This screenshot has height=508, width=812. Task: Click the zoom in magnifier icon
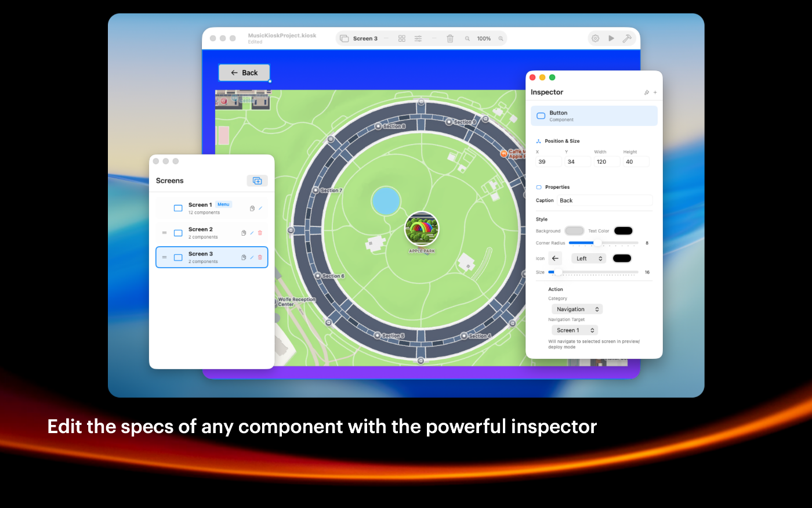tap(501, 38)
